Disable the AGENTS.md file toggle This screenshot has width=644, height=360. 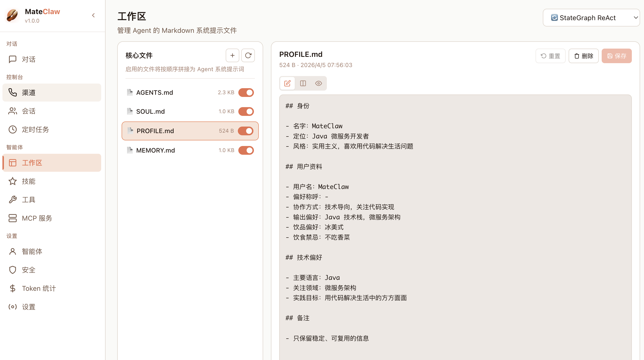point(246,92)
